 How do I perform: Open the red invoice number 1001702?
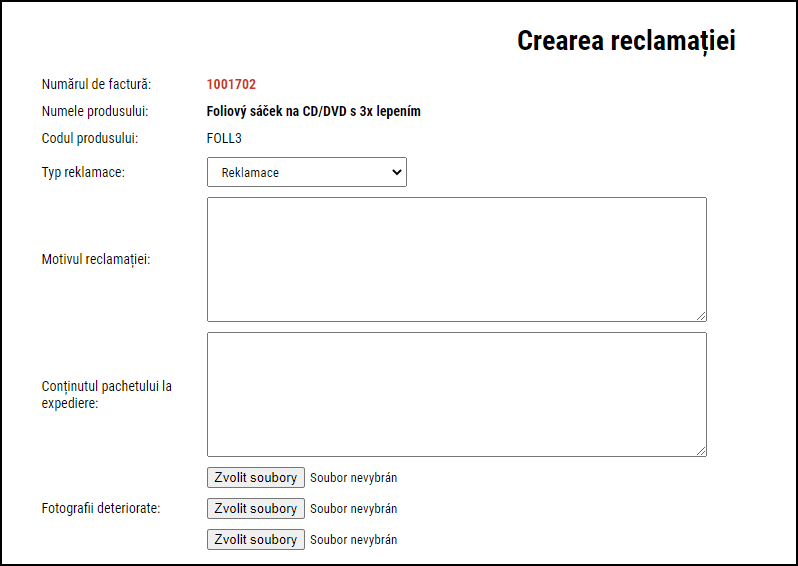tap(231, 84)
